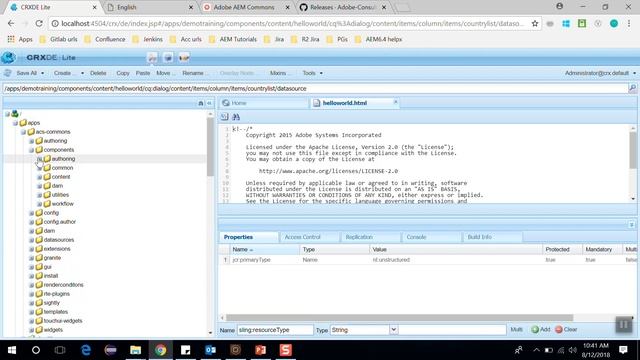Image resolution: width=640 pixels, height=360 pixels.
Task: Switch to Adobe AEM Commons browser tab
Action: (246, 7)
